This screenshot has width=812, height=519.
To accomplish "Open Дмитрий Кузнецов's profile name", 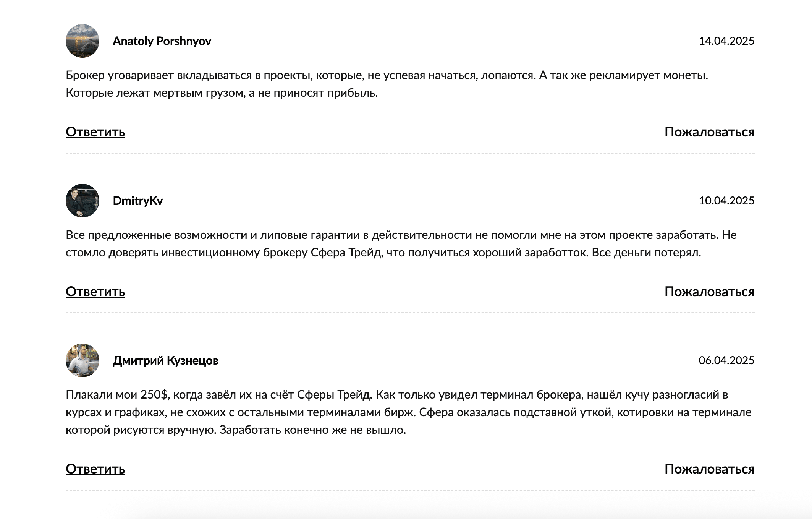I will point(165,360).
